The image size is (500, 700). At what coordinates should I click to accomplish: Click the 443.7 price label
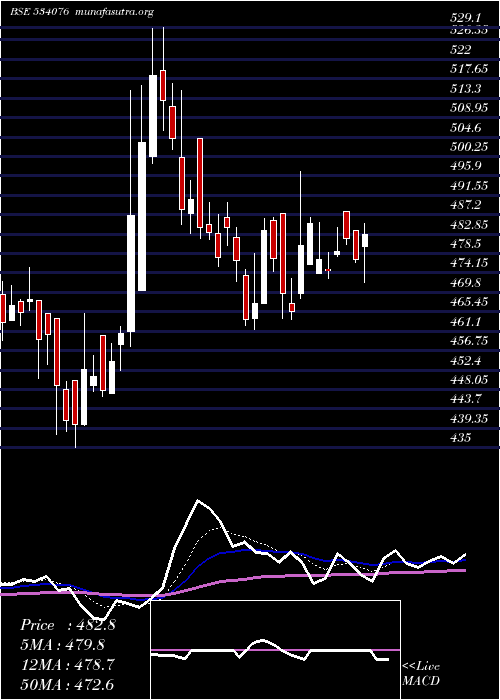466,400
